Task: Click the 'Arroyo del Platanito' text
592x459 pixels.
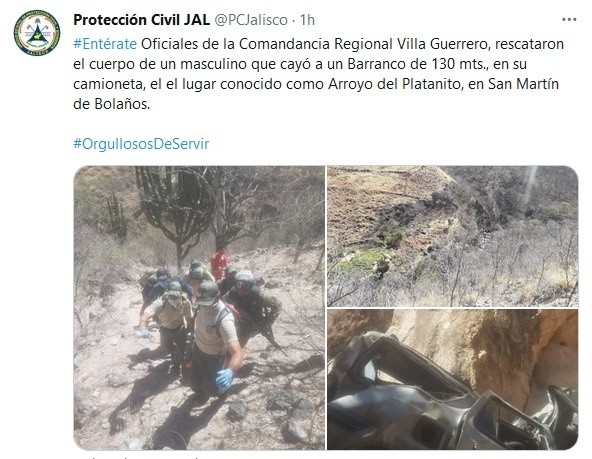Action: (396, 84)
